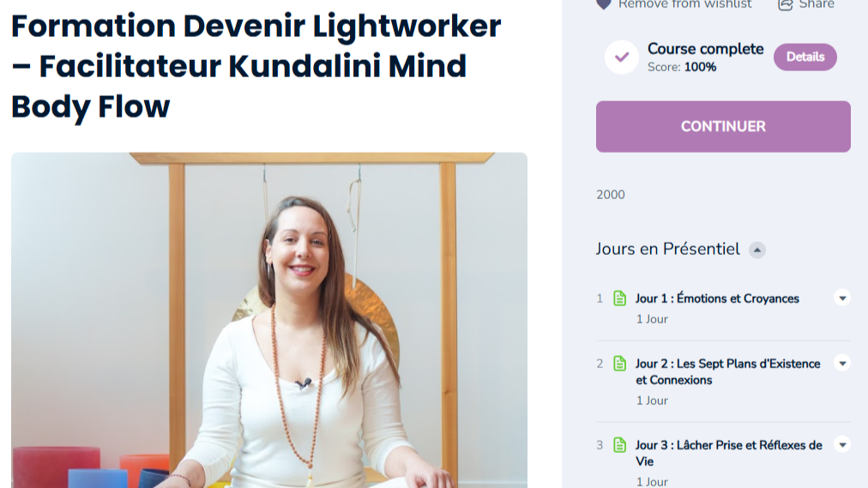Click the Share icon
The width and height of the screenshot is (868, 488).
pyautogui.click(x=785, y=4)
